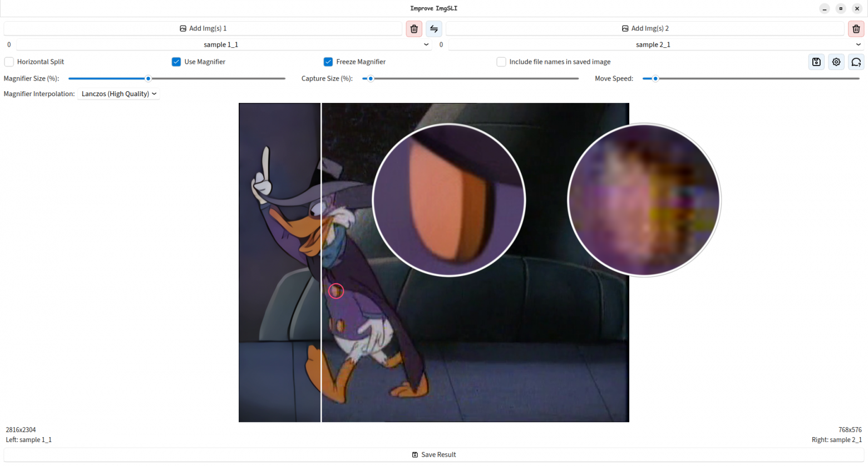The width and height of the screenshot is (868, 466).
Task: Open settings via the gear icon
Action: (836, 62)
